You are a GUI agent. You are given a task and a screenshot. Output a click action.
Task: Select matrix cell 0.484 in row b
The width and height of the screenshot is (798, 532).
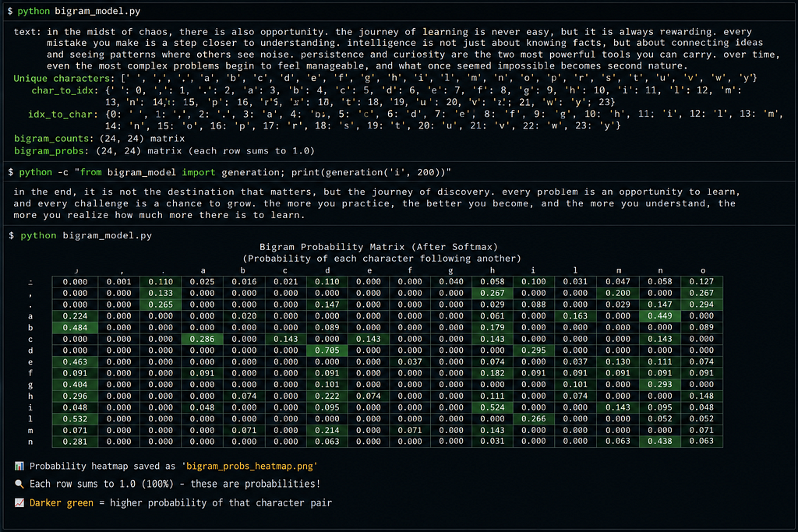click(x=75, y=328)
